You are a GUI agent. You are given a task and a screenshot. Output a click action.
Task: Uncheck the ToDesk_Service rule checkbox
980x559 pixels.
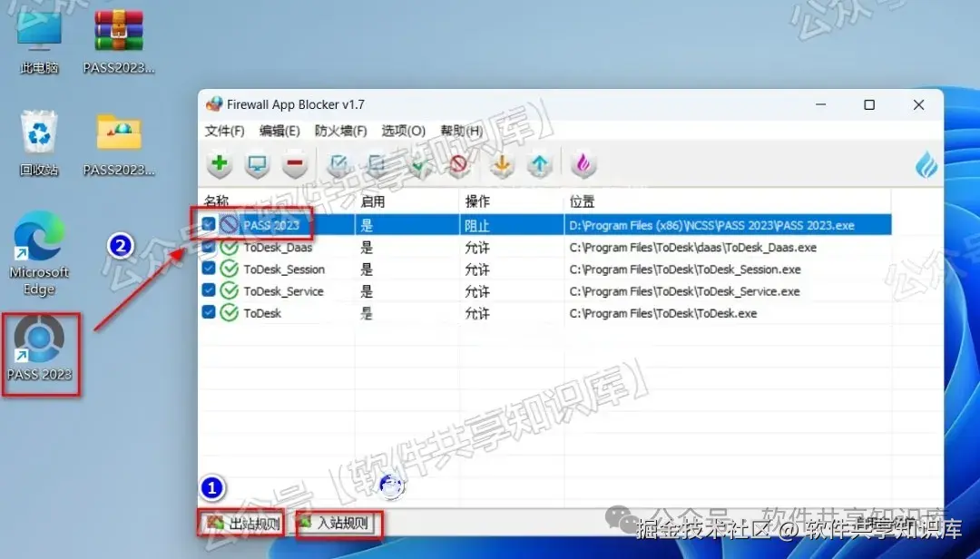(209, 290)
